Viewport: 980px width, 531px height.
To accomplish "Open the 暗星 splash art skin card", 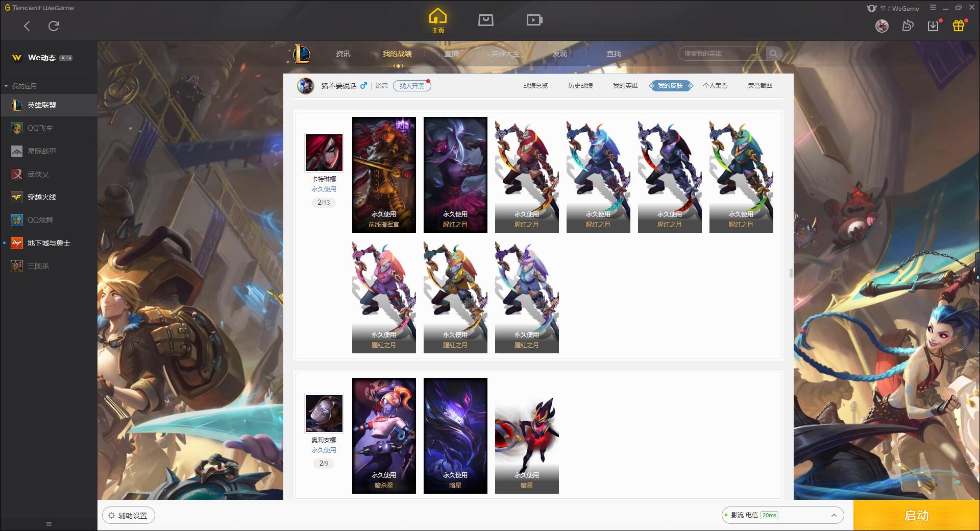I will point(455,436).
